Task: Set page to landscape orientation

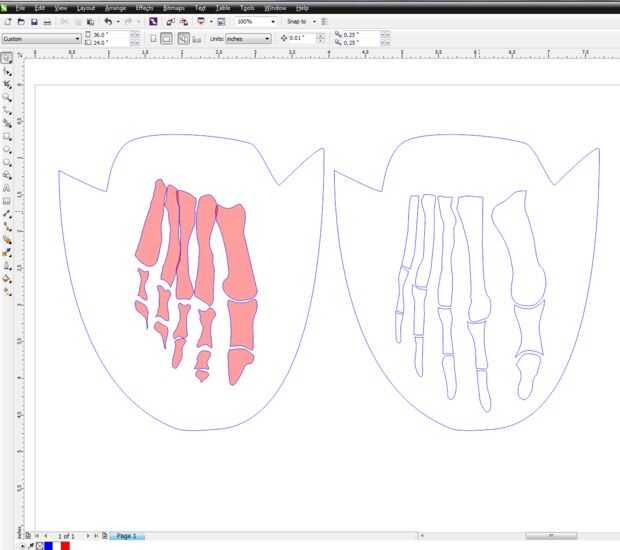Action: tap(166, 39)
